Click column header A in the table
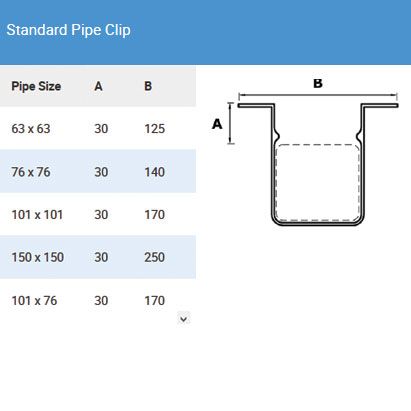 [98, 86]
